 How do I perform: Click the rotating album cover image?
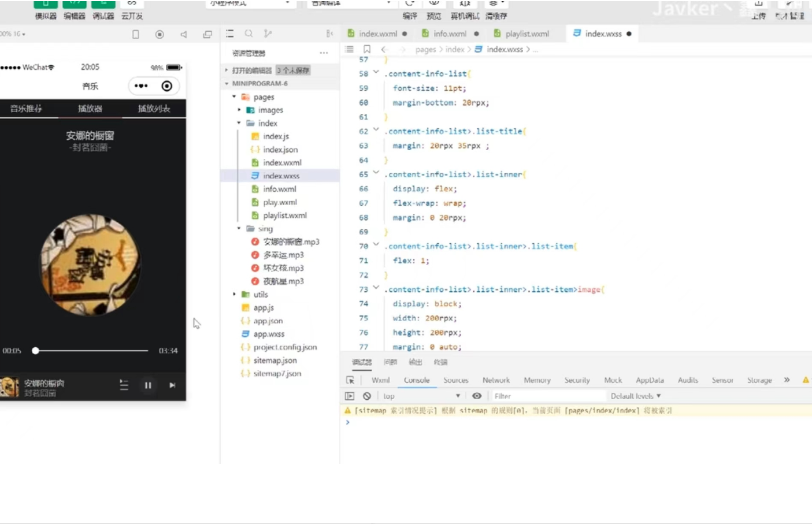pyautogui.click(x=90, y=265)
